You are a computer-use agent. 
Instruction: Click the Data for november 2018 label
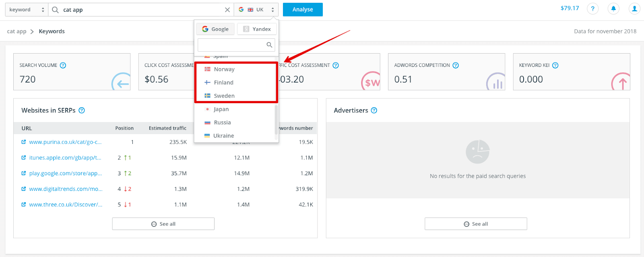click(x=605, y=31)
